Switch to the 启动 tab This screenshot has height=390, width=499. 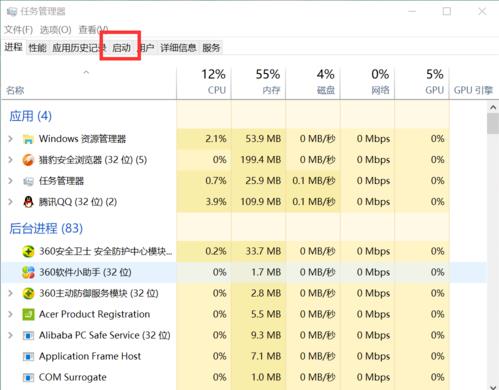pos(121,48)
